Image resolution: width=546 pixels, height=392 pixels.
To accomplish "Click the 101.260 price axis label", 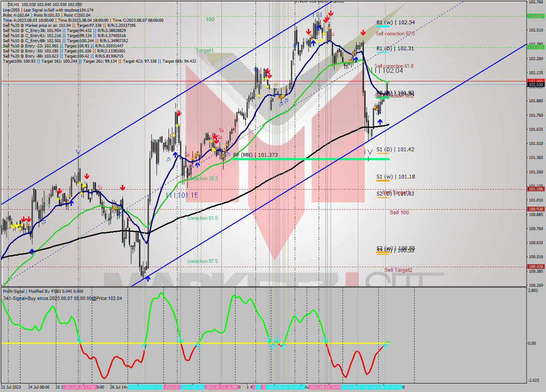I will (x=536, y=172).
